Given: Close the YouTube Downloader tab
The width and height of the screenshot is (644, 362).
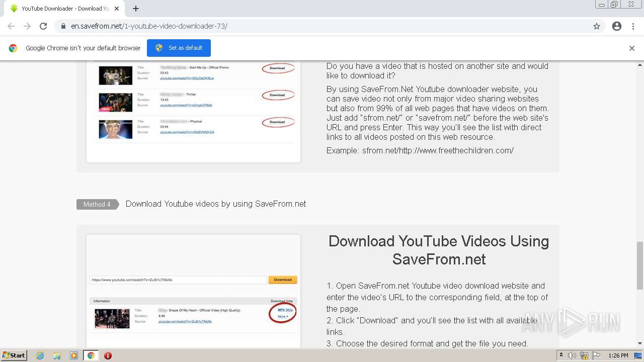Looking at the screenshot, I should click(117, 9).
